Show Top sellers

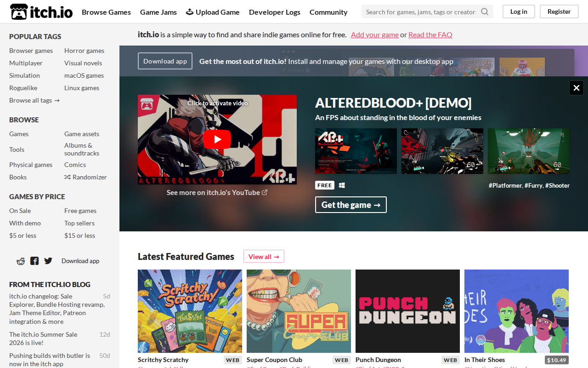coord(79,223)
